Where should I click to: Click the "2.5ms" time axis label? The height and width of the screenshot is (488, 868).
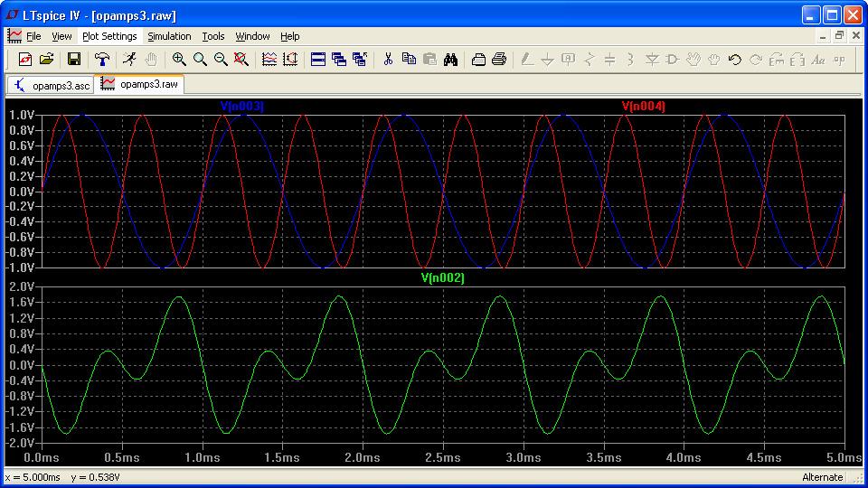pos(443,457)
